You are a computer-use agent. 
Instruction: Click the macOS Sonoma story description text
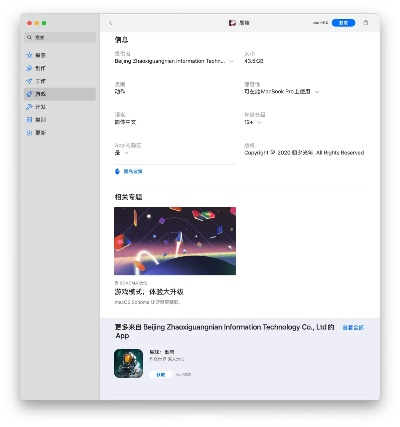pos(148,302)
